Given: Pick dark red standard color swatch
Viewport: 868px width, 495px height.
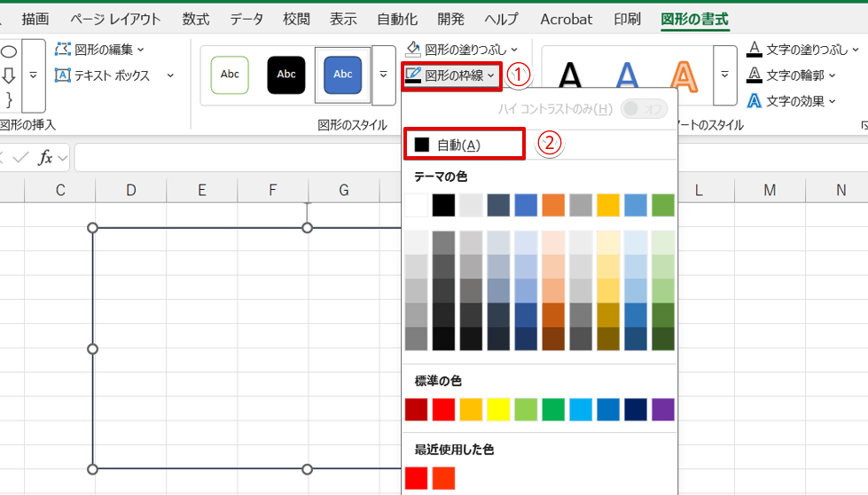Looking at the screenshot, I should [417, 410].
